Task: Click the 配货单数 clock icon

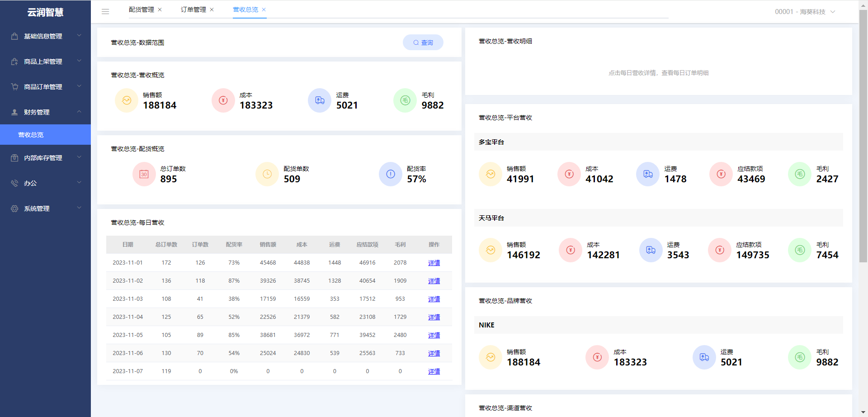Action: click(x=267, y=174)
